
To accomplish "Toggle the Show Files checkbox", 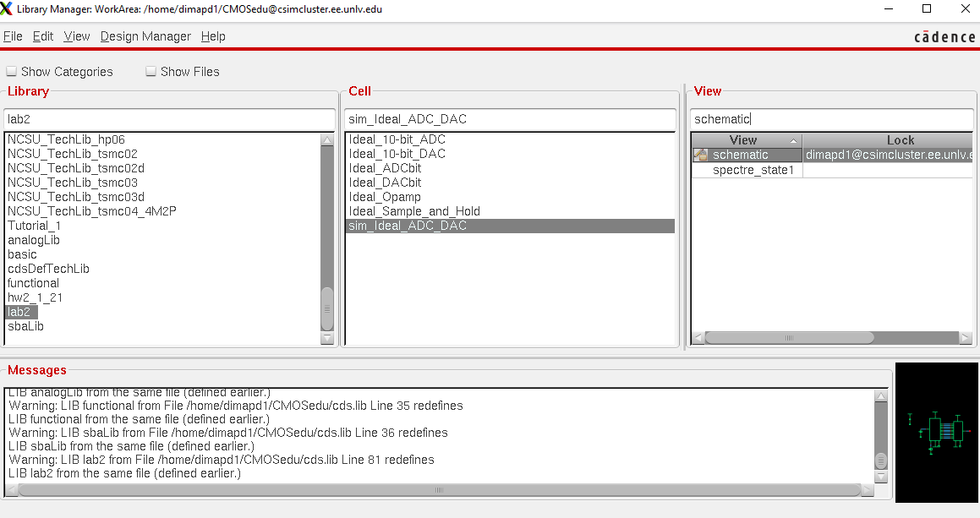I will pyautogui.click(x=151, y=72).
